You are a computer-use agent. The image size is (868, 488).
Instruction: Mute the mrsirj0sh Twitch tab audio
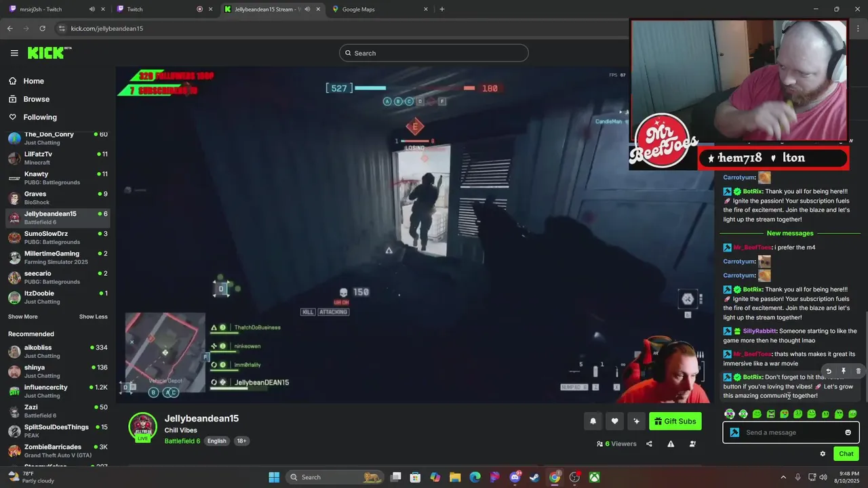[x=92, y=9]
